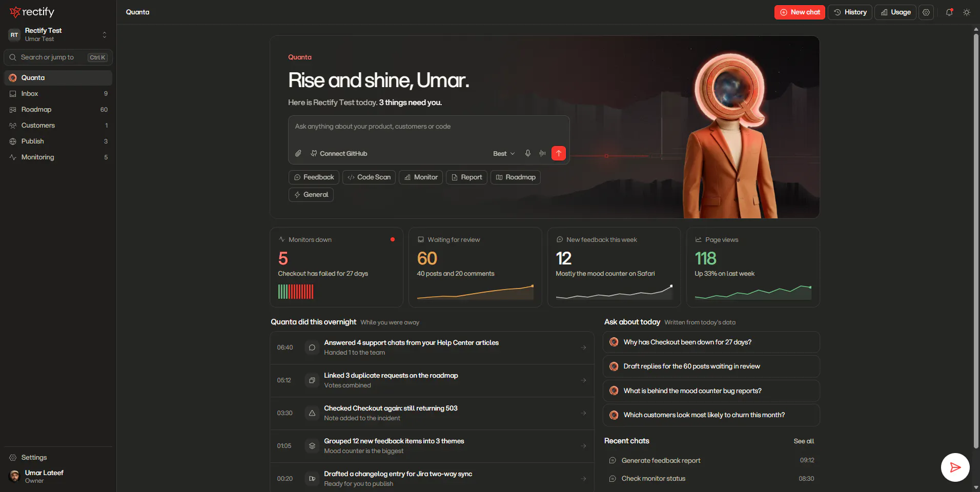980x492 pixels.
Task: Start a New chat
Action: click(800, 12)
